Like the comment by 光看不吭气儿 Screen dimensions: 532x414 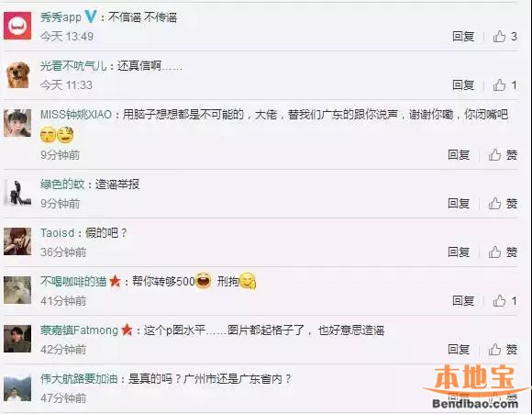(504, 84)
